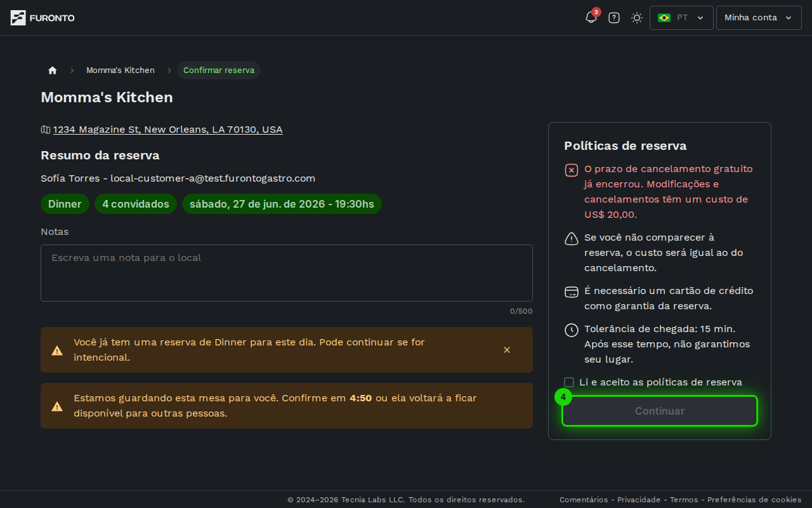Click the Momma's Kitchen page title

(x=107, y=97)
